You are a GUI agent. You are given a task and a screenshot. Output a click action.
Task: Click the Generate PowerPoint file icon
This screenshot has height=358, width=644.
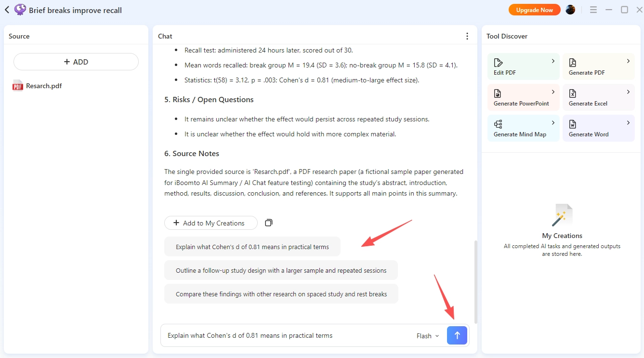pyautogui.click(x=498, y=93)
